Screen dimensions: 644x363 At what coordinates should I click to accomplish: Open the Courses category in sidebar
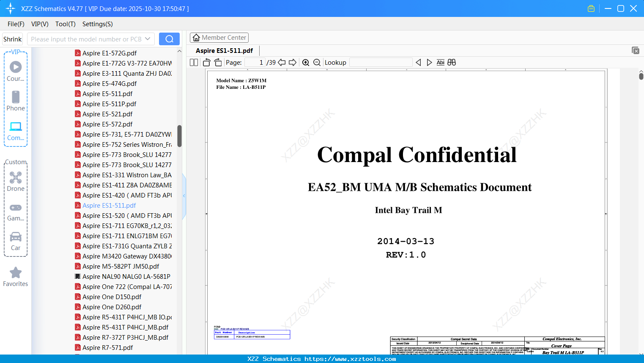pos(16,71)
